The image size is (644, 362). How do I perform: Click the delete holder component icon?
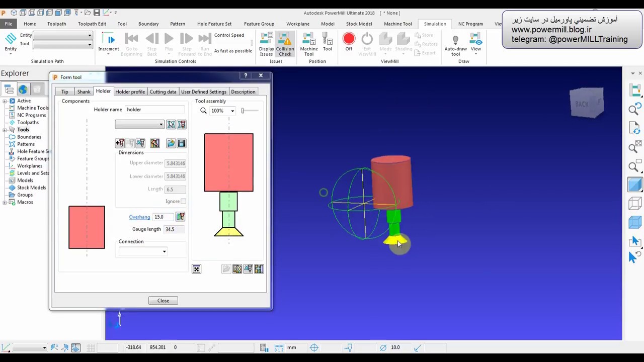point(140,143)
